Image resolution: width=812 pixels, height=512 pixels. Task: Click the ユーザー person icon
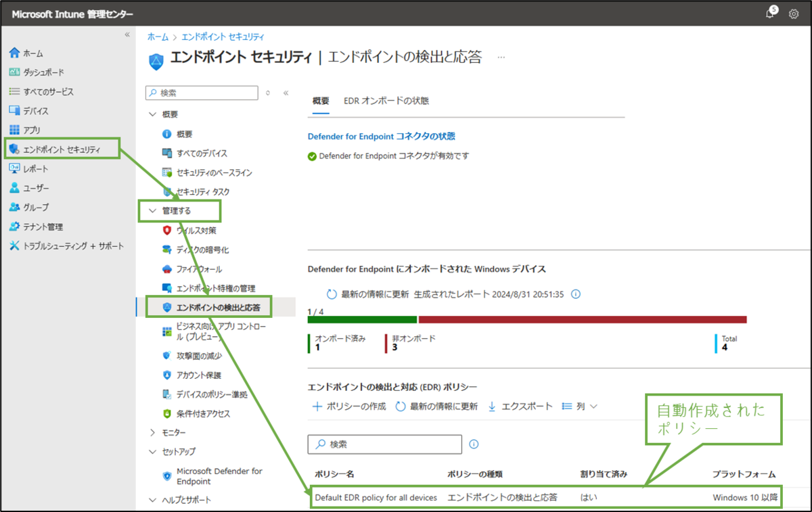[x=14, y=188]
